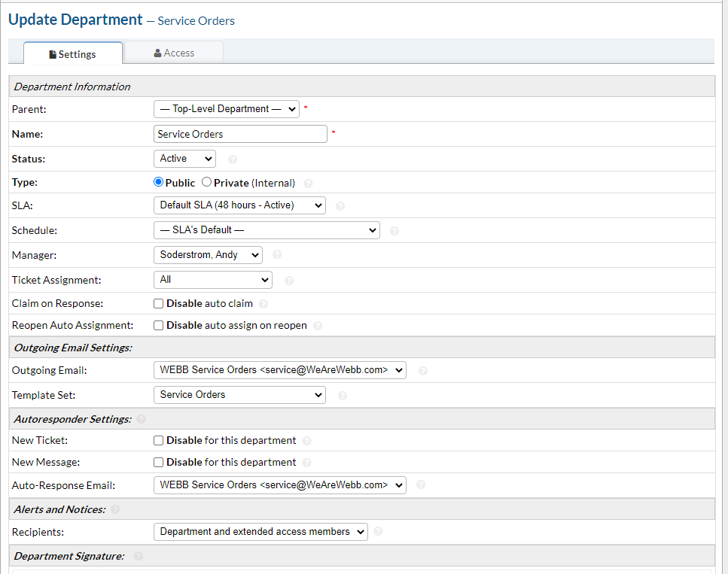Select the Private (Internal) type radio button
This screenshot has height=574, width=728.
(207, 183)
